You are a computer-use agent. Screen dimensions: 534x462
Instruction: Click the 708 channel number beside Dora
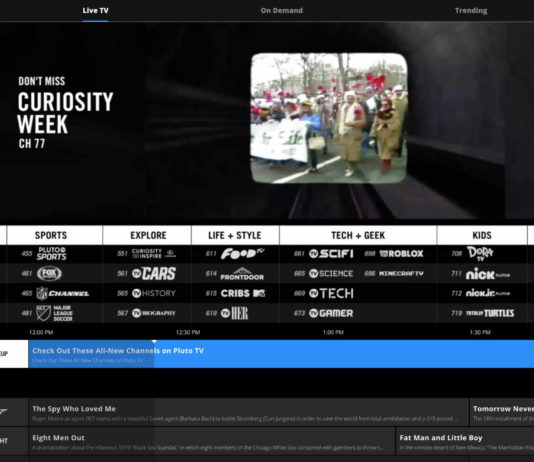click(x=456, y=254)
